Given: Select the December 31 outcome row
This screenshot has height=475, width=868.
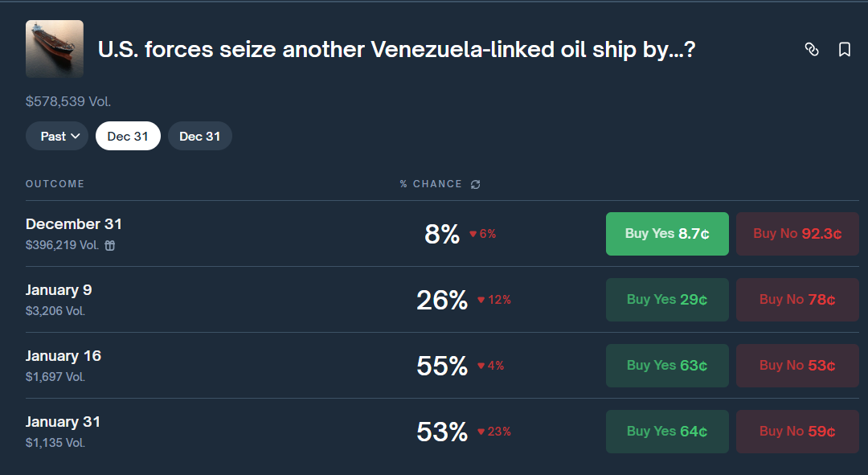Looking at the screenshot, I should 73,223.
